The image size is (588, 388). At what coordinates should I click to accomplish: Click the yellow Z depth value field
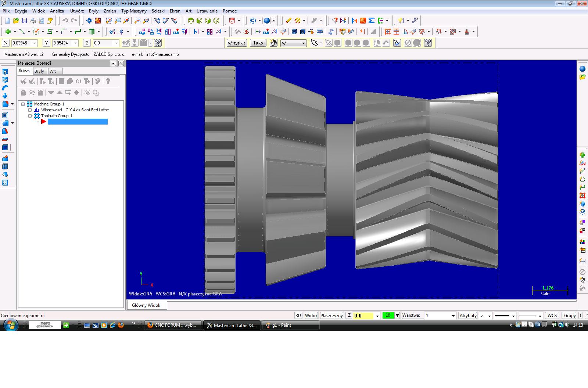363,316
